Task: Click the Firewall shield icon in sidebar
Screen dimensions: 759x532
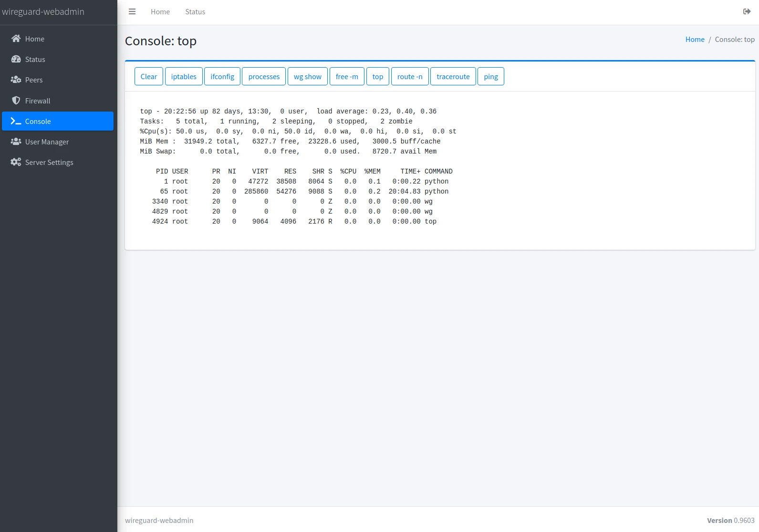Action: pos(16,101)
